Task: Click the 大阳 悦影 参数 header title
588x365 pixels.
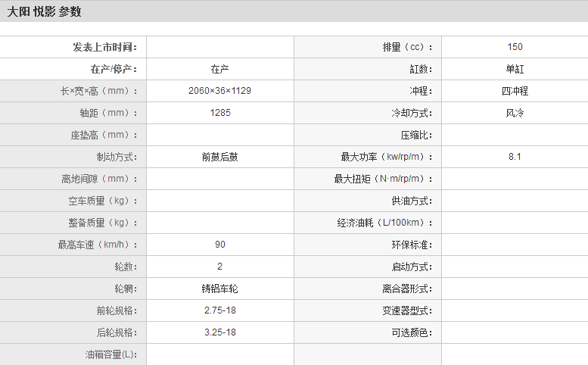Action: coord(44,11)
